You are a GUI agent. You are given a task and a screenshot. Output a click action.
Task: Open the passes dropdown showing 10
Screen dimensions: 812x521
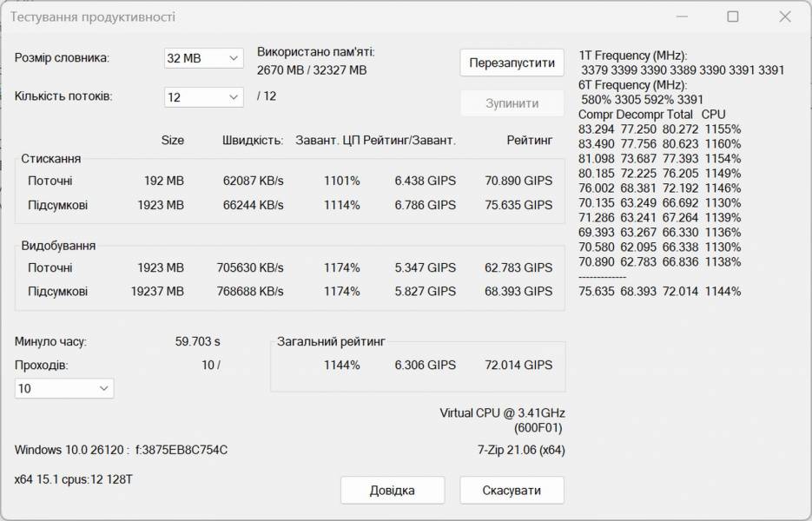tap(64, 388)
